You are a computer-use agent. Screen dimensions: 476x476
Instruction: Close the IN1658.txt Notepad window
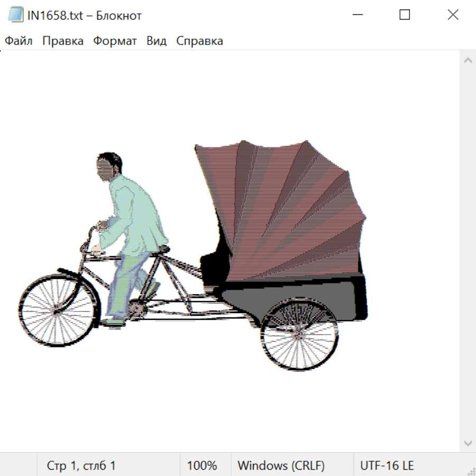tap(453, 15)
